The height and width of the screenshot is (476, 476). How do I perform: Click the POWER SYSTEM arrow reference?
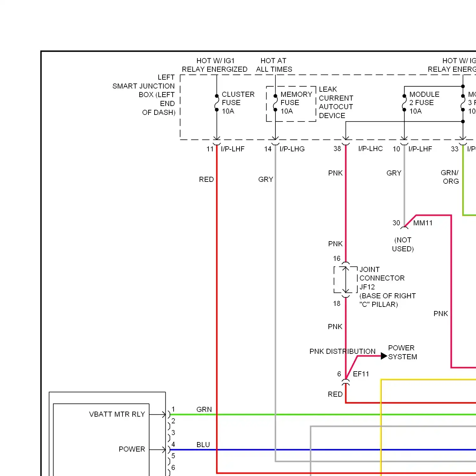point(402,352)
